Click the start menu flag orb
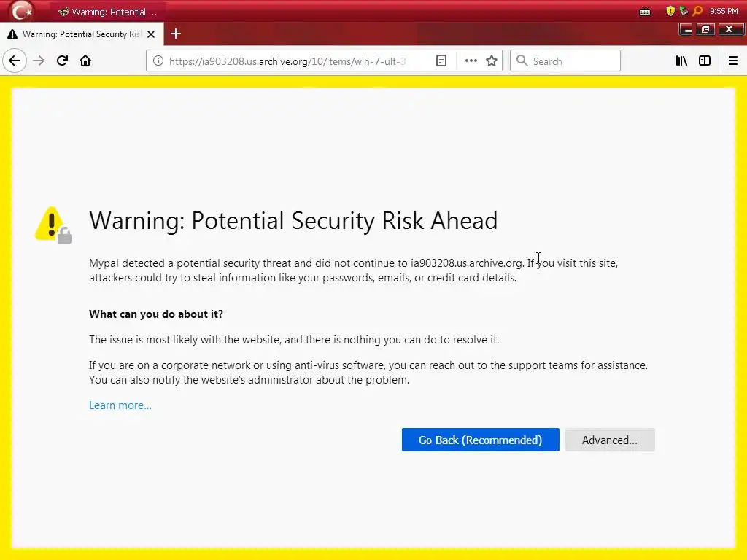The height and width of the screenshot is (560, 747). coord(21,10)
